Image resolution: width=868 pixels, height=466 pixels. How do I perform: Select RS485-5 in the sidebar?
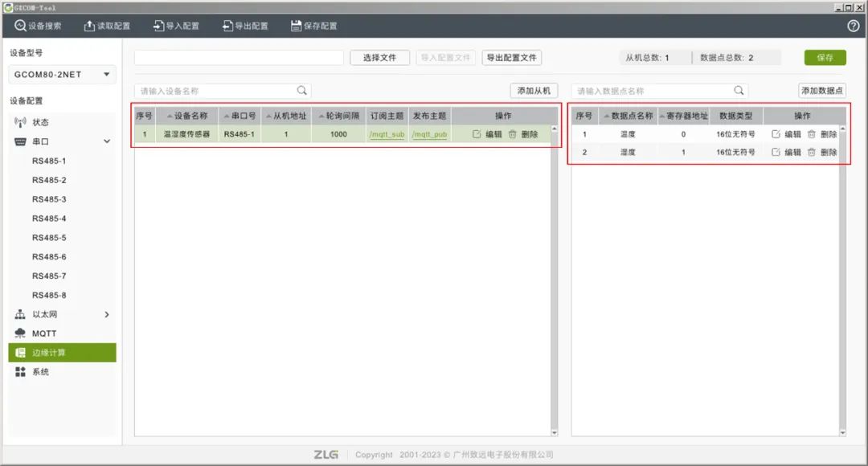point(49,238)
